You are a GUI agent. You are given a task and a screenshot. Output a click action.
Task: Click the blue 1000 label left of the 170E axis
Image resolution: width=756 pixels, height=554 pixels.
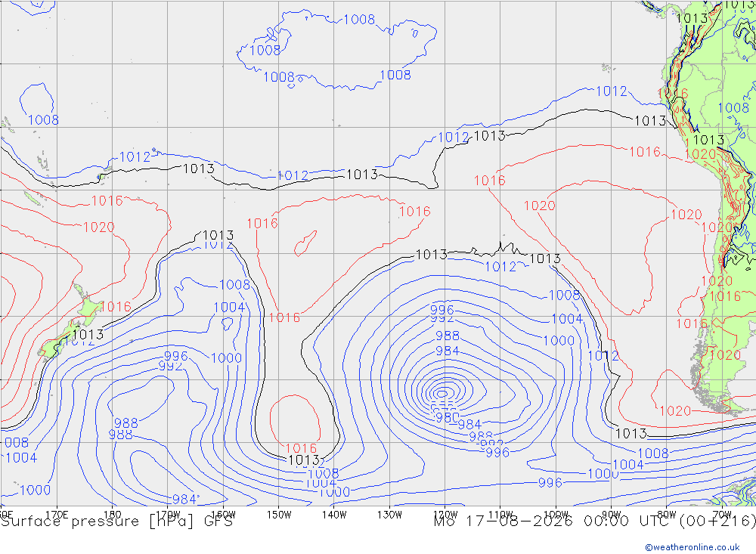point(36,490)
